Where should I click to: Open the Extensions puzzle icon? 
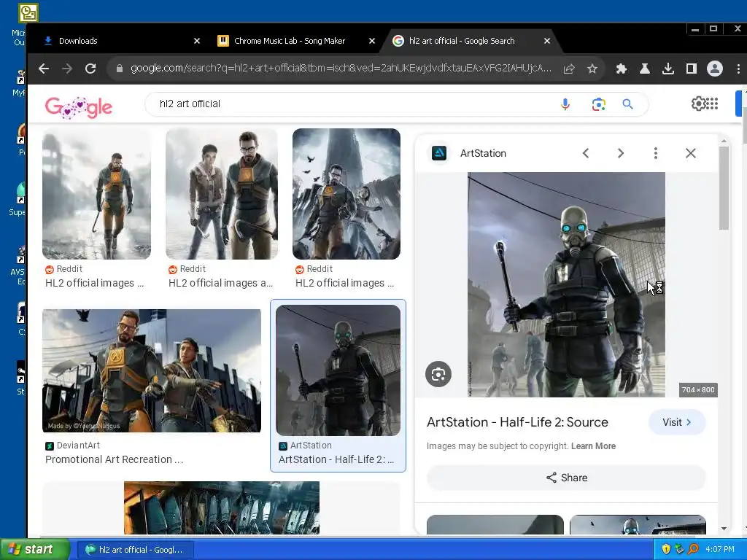pyautogui.click(x=622, y=69)
